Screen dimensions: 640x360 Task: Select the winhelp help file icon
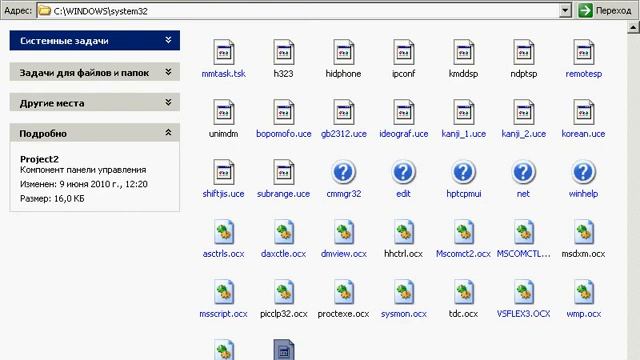coord(584,172)
